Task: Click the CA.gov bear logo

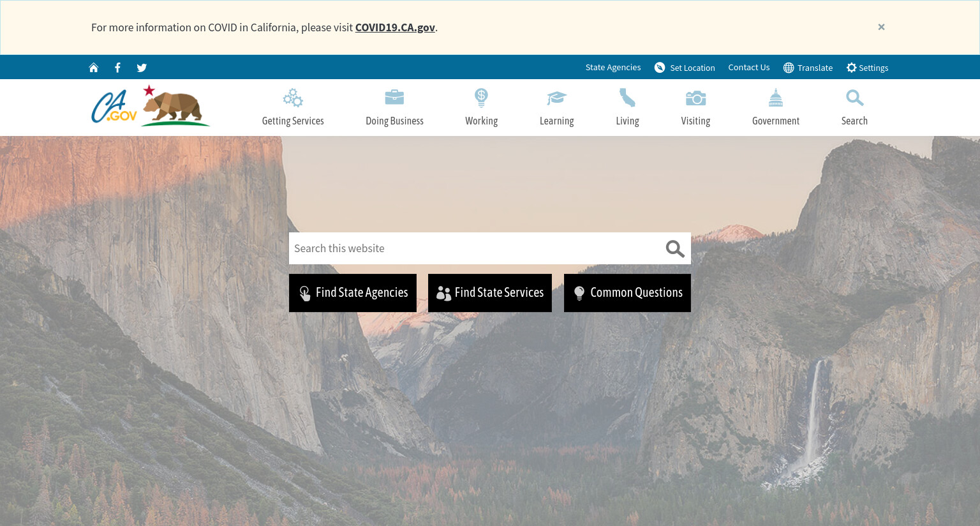Action: coord(151,105)
